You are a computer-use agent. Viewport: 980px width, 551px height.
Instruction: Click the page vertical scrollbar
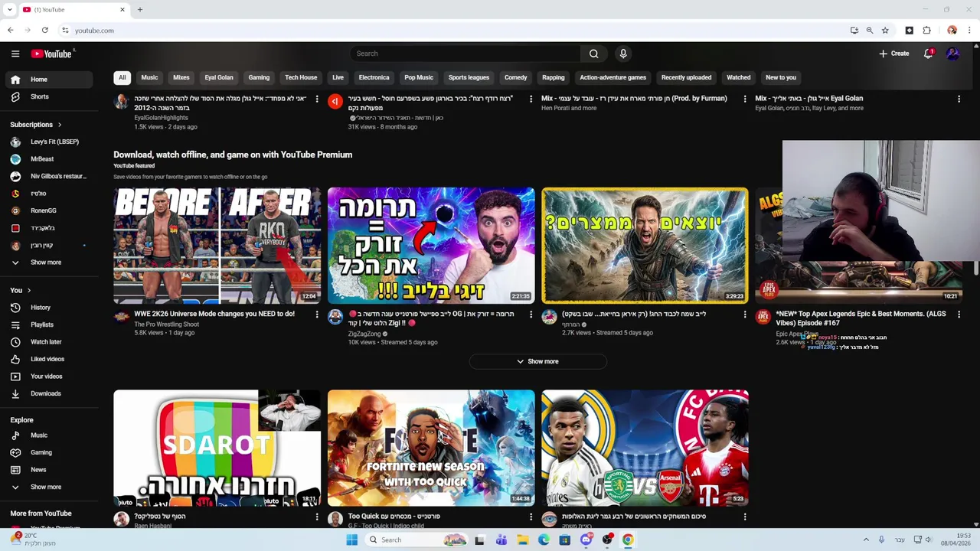tap(976, 268)
